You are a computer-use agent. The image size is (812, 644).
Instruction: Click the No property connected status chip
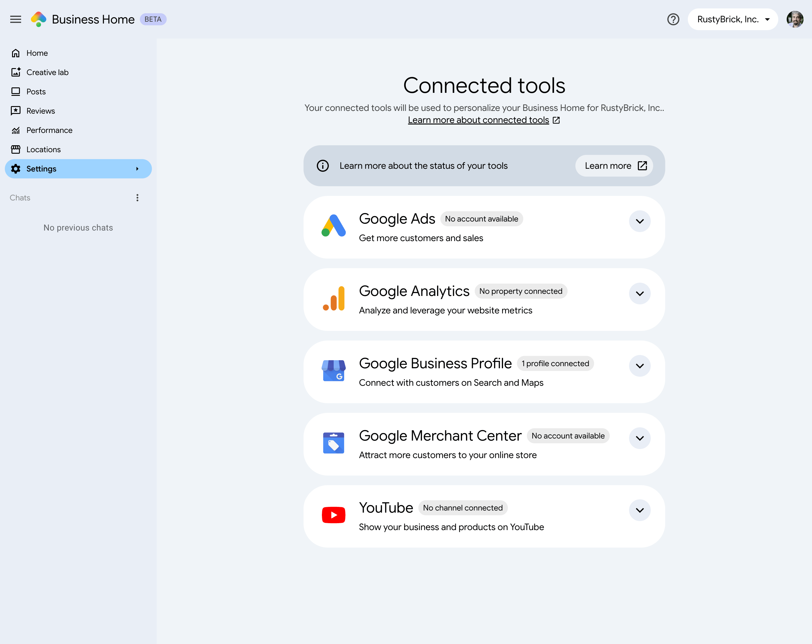click(521, 291)
